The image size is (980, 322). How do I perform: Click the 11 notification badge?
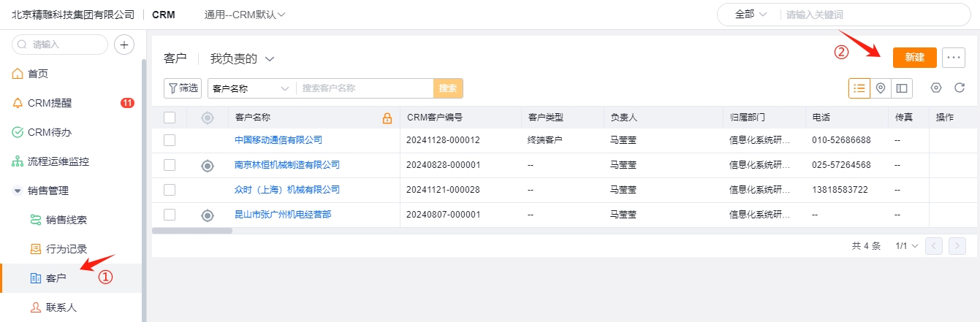point(127,103)
